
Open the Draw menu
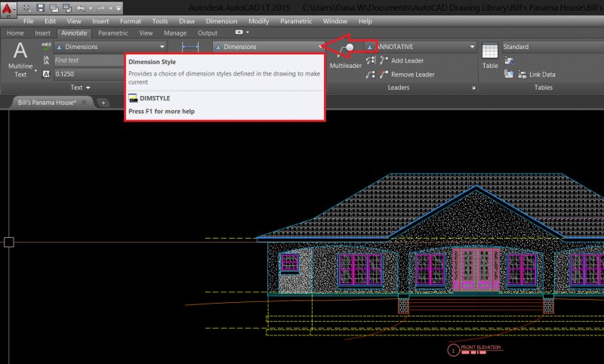(x=186, y=21)
